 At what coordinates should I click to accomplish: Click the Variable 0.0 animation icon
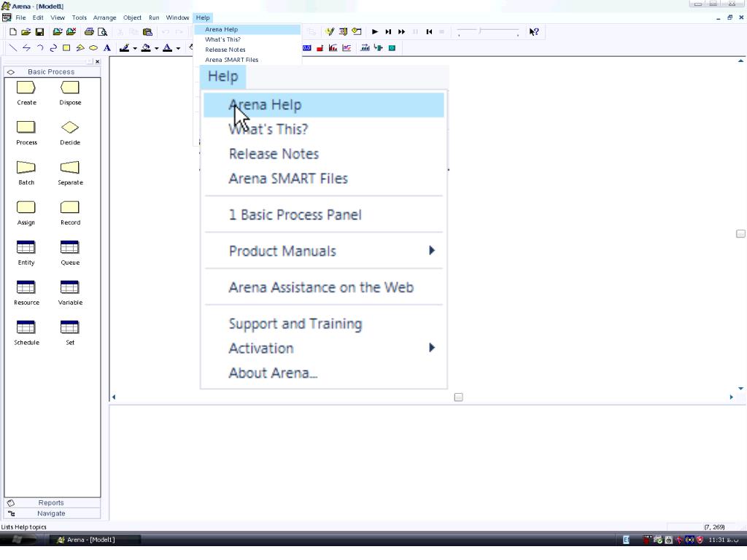307,47
